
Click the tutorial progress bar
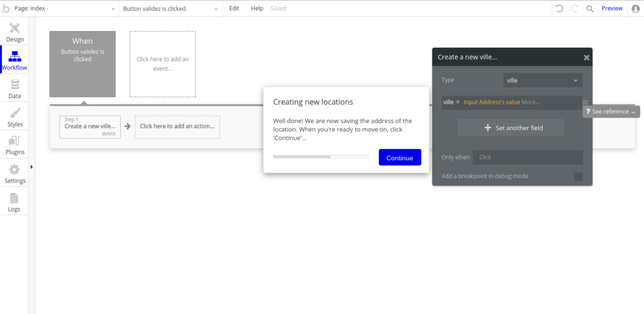pyautogui.click(x=321, y=157)
